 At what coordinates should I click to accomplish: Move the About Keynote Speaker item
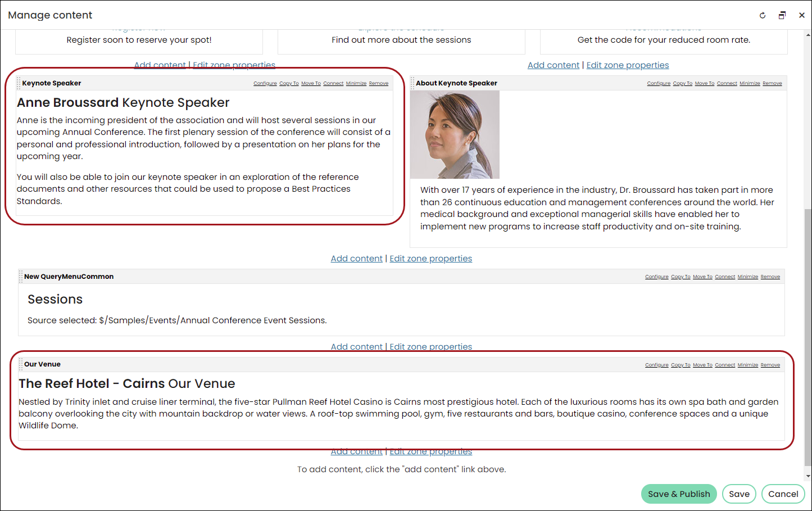point(705,83)
